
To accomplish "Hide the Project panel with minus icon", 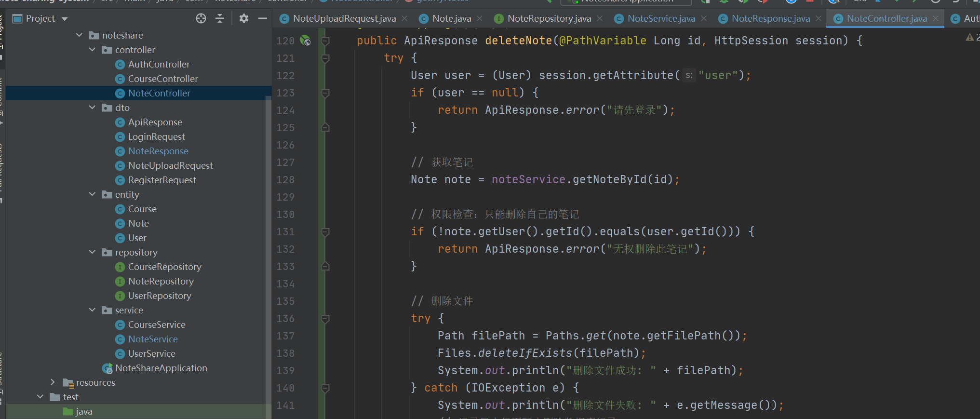I will 263,18.
